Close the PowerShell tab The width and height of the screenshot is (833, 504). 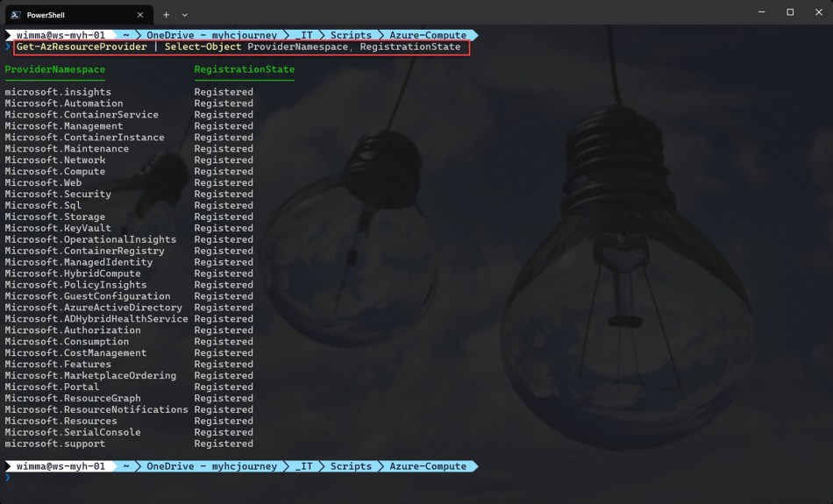[x=140, y=14]
